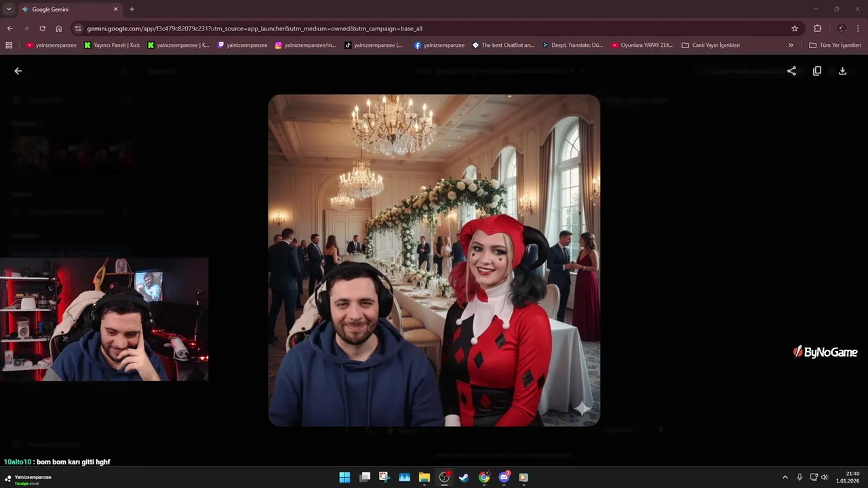868x488 pixels.
Task: Open the Canlı Yayın İçerikleri folder
Action: coord(711,45)
